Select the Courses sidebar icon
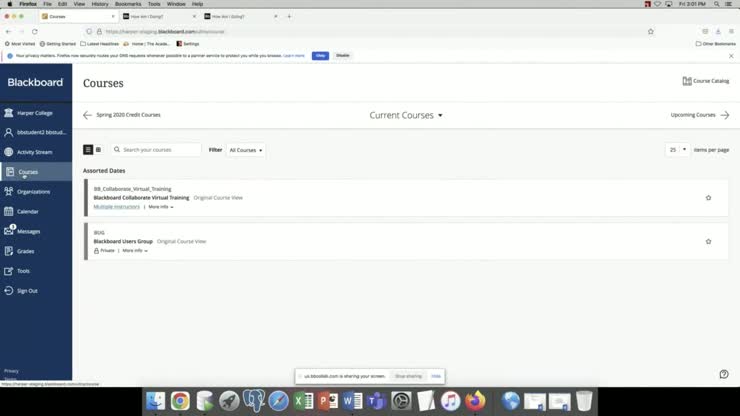 10,172
